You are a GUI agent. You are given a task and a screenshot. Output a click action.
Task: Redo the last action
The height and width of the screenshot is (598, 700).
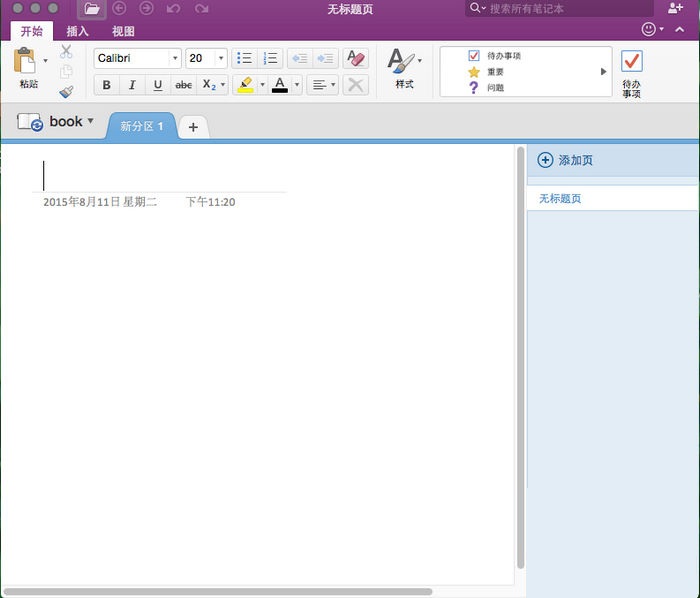(201, 8)
